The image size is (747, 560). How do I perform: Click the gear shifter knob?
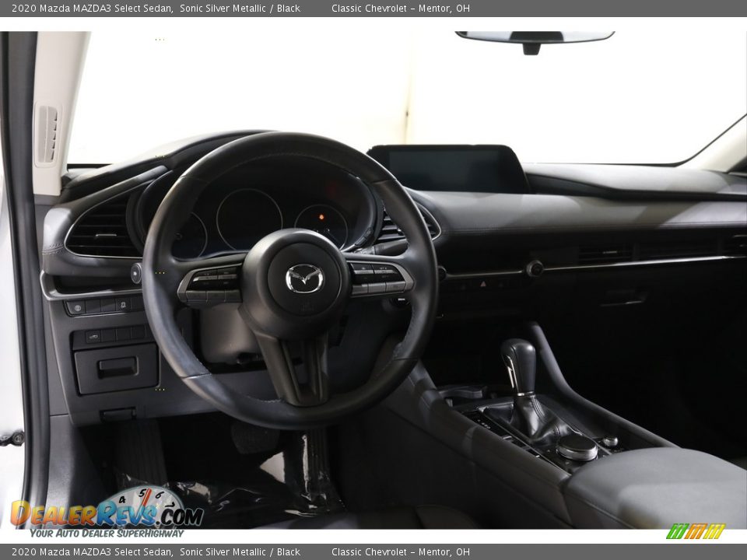(x=519, y=366)
